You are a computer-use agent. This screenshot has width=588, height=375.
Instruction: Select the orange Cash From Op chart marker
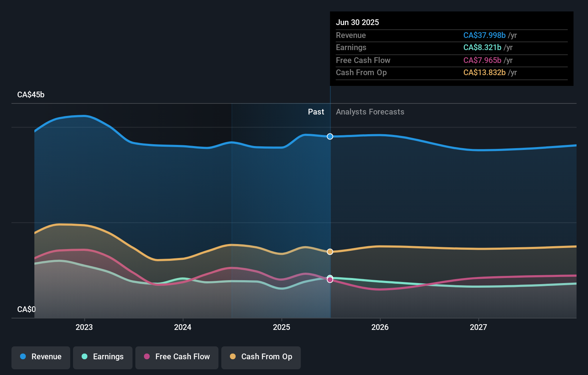[x=330, y=252]
